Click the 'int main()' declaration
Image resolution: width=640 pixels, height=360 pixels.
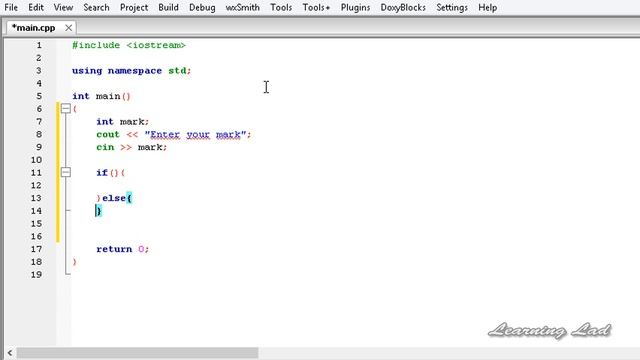(101, 96)
